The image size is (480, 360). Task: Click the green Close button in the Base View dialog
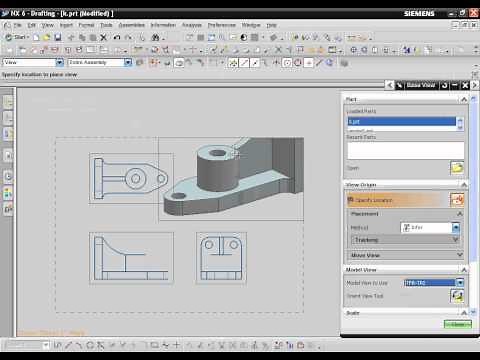point(458,324)
